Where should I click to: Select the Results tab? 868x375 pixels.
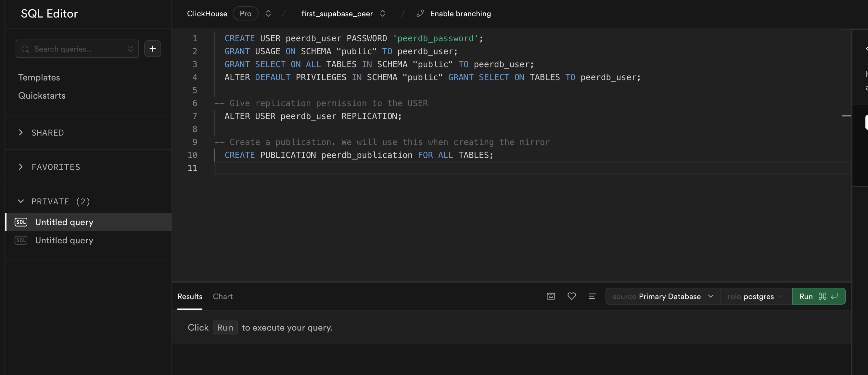[189, 296]
